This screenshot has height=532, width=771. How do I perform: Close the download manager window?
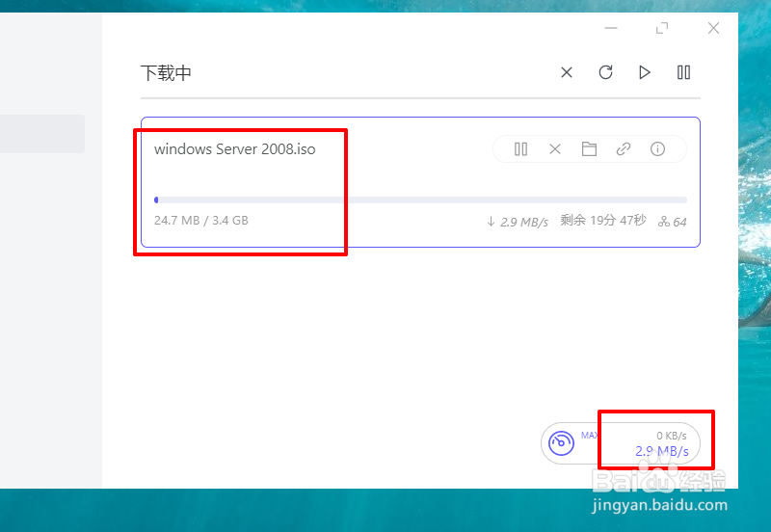click(x=713, y=28)
